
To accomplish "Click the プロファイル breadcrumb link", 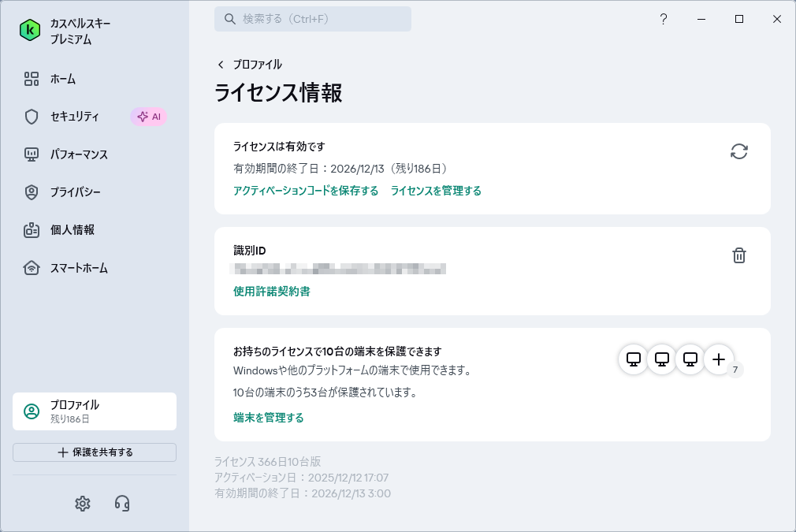I will pyautogui.click(x=258, y=65).
